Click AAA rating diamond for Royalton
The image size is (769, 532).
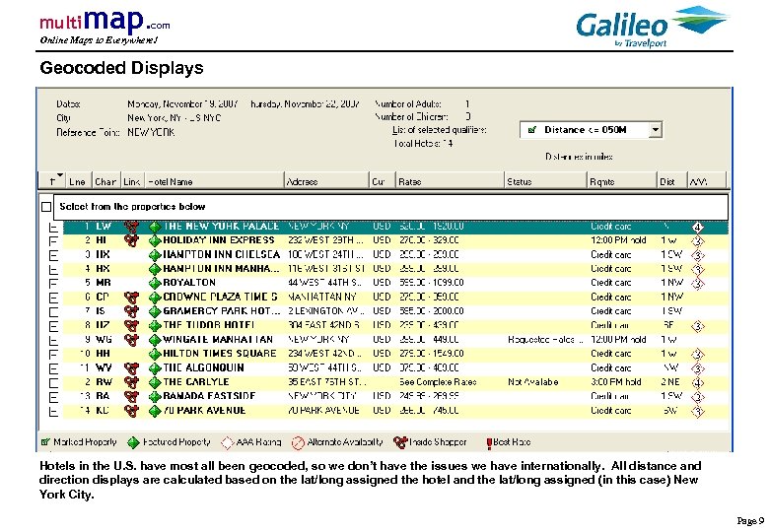tap(697, 284)
